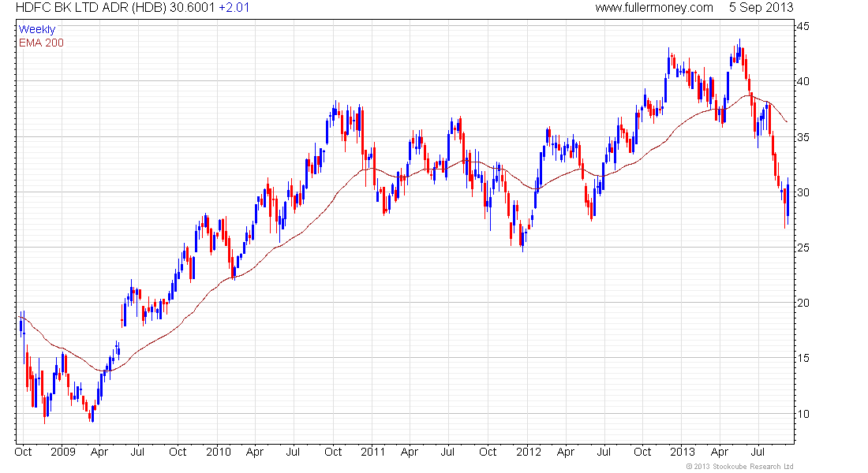
Task: Select the 2011 marker on time axis
Action: click(x=372, y=453)
